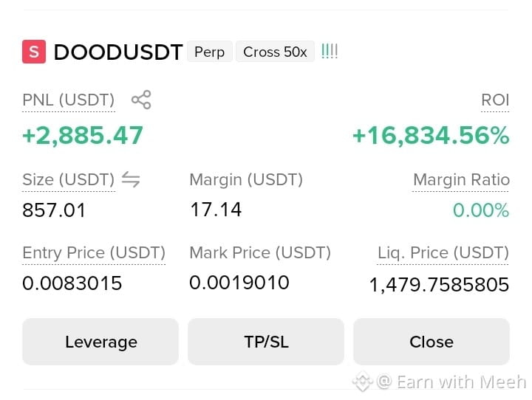Click the +2,885.47 PNL value
This screenshot has width=532, height=400.
[x=83, y=136]
